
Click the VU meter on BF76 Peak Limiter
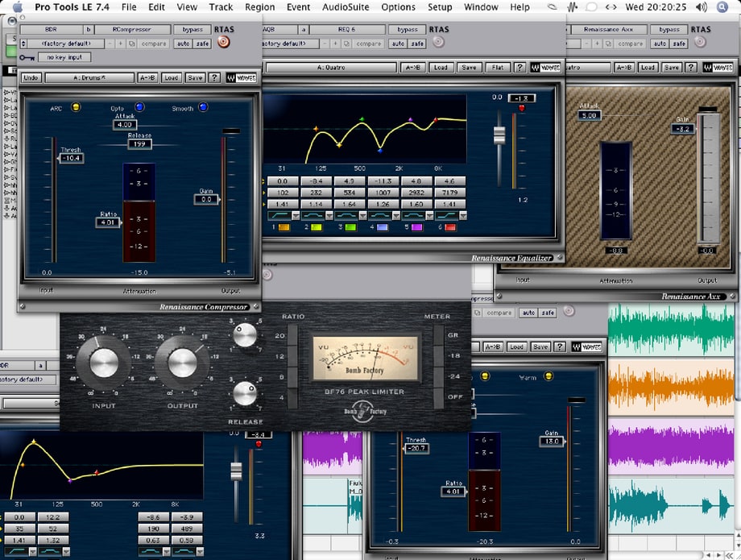(364, 359)
